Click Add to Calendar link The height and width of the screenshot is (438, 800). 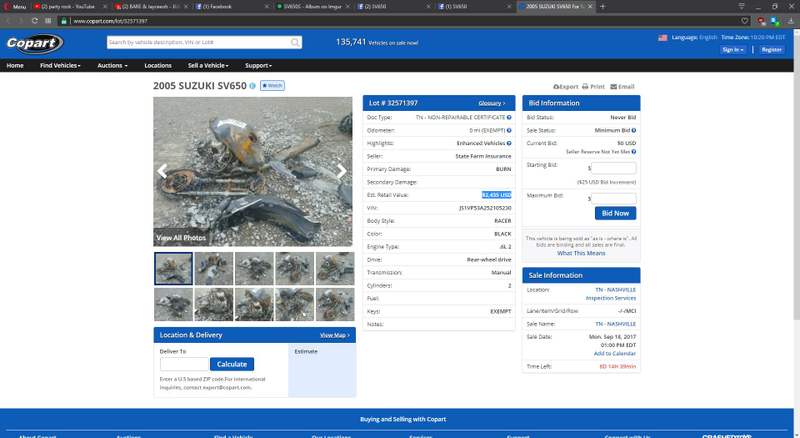(x=614, y=353)
